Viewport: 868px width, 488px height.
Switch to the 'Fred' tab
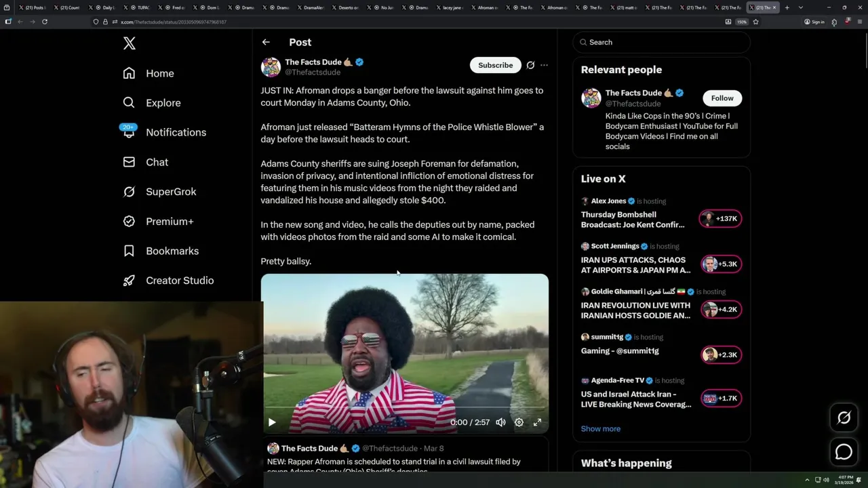172,7
